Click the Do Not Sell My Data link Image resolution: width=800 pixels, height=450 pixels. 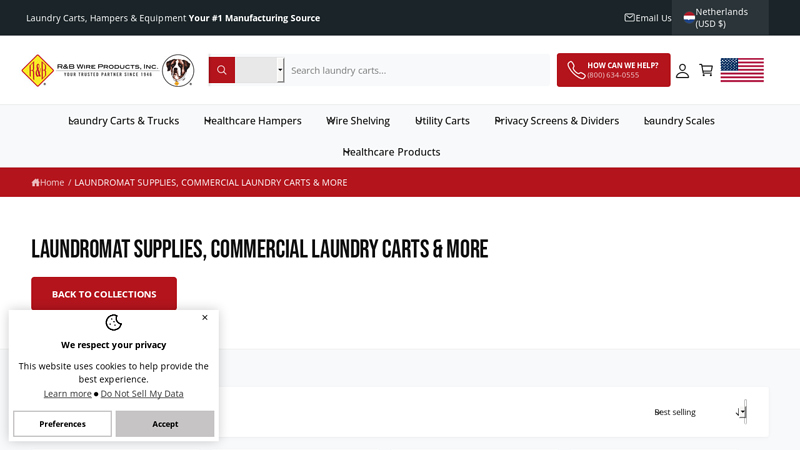click(142, 394)
